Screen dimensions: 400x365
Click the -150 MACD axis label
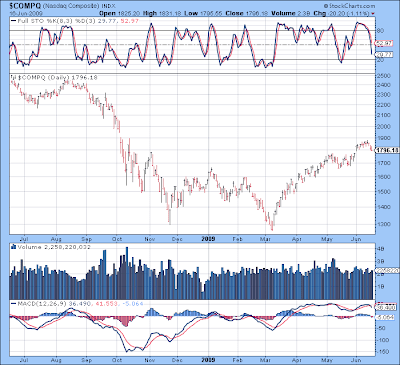tap(383, 352)
